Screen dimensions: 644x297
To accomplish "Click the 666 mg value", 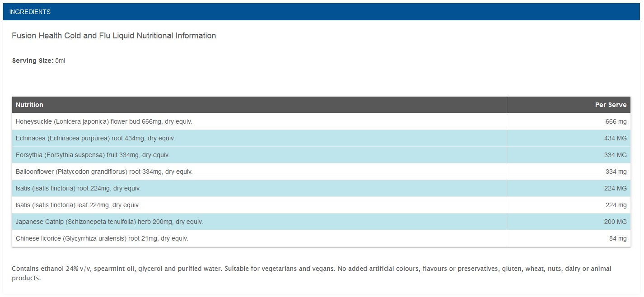I will coord(616,121).
